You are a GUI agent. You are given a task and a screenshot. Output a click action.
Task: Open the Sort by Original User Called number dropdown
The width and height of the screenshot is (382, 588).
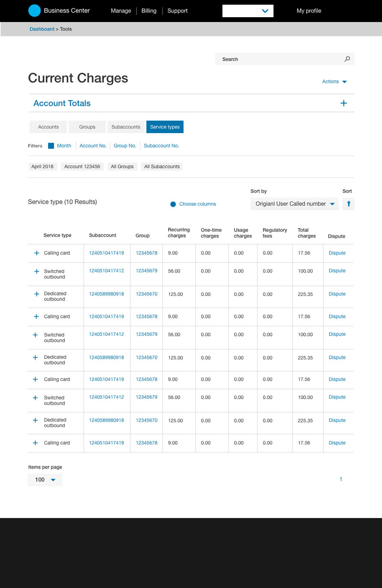click(x=295, y=204)
